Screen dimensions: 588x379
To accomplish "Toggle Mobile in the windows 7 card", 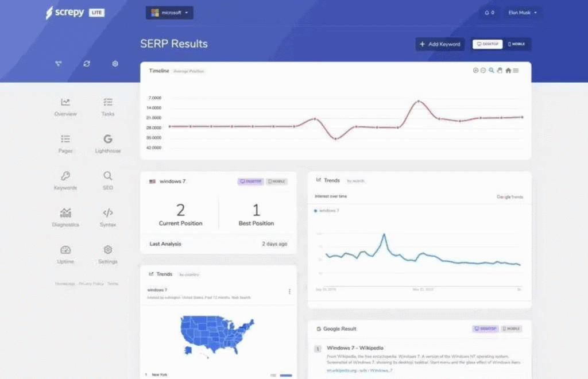I will pyautogui.click(x=276, y=181).
